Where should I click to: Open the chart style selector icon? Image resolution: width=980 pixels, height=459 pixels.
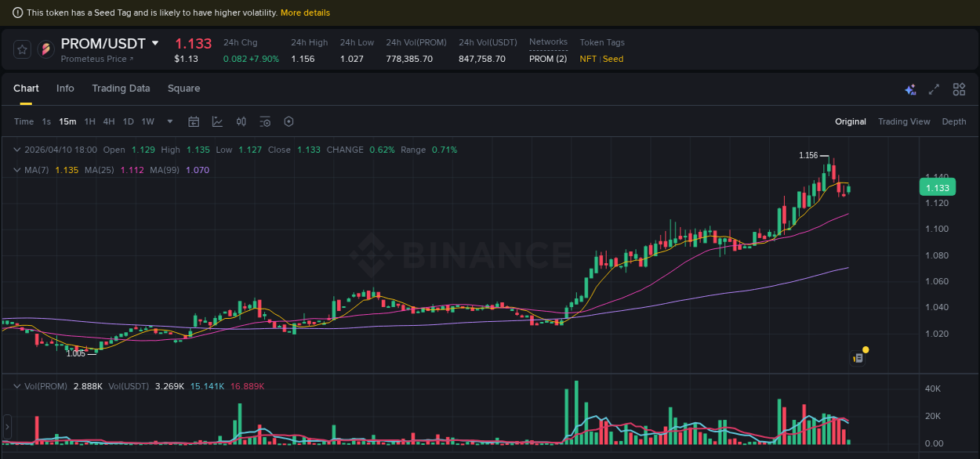[x=217, y=121]
